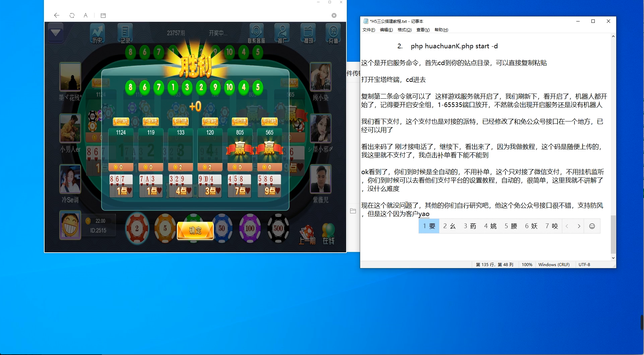Open 文件(F) menu in Notepad

pyautogui.click(x=369, y=30)
